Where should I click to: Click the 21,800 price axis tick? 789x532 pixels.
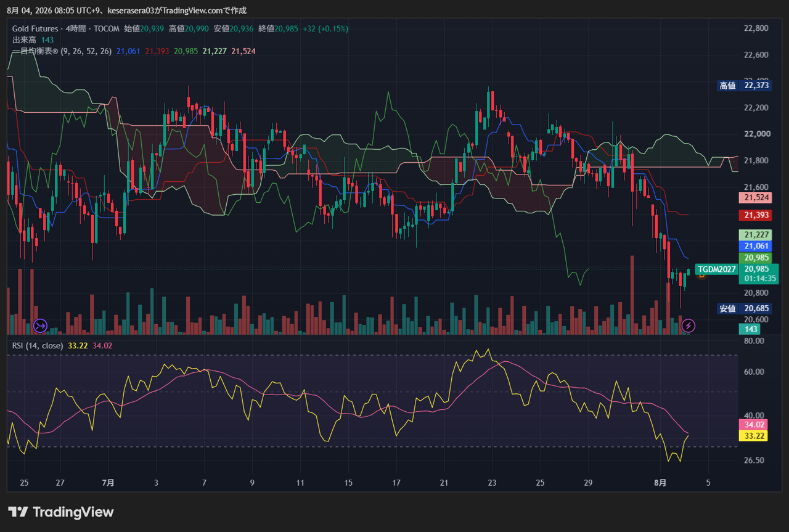tap(756, 161)
